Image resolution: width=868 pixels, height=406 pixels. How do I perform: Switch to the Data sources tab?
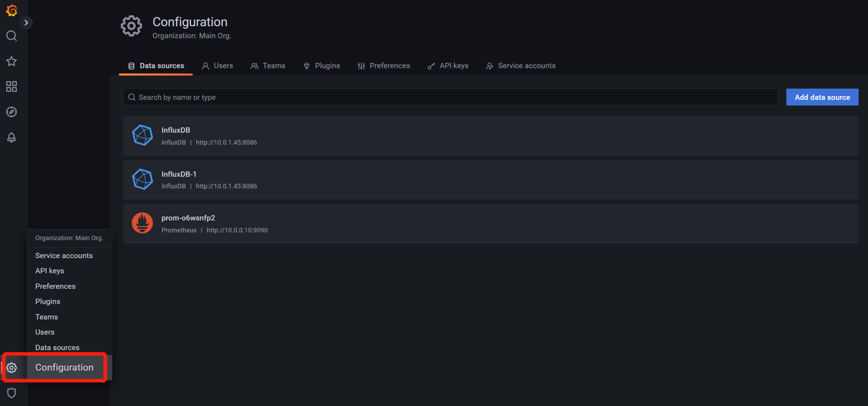(156, 66)
